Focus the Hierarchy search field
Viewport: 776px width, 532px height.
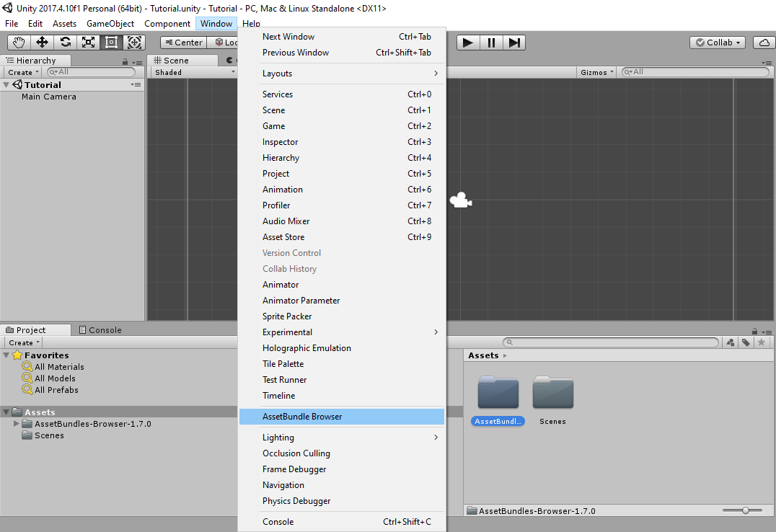(x=91, y=72)
